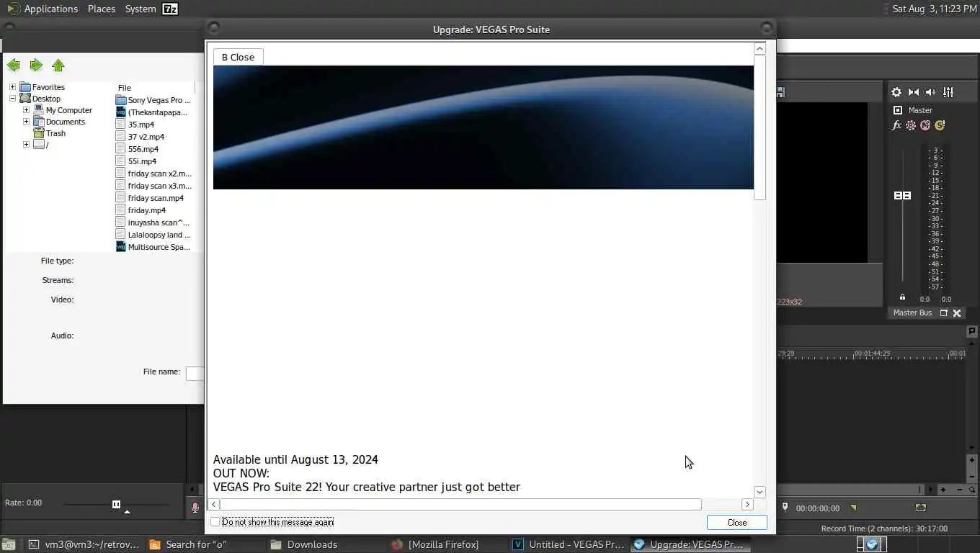Open the System menu
This screenshot has height=553, width=980.
pyautogui.click(x=141, y=9)
